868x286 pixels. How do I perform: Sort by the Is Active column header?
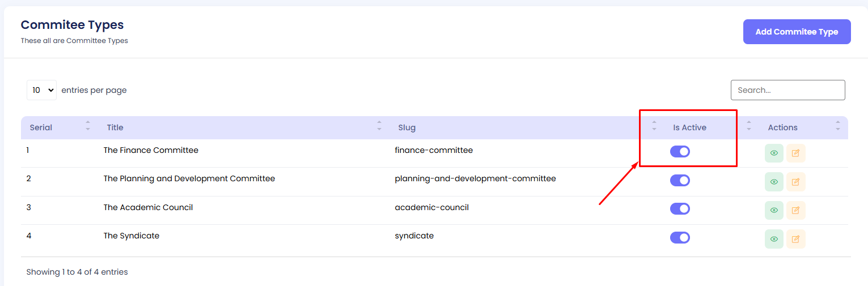tap(689, 127)
